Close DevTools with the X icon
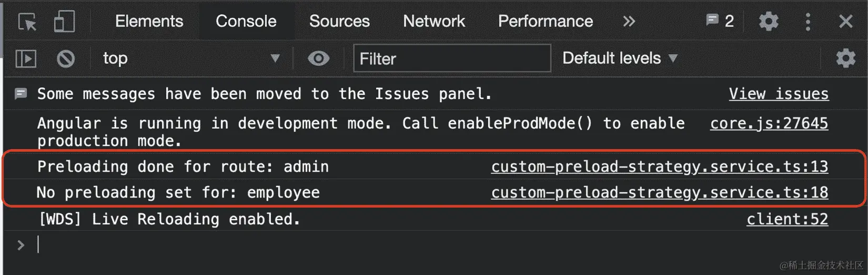 [845, 22]
